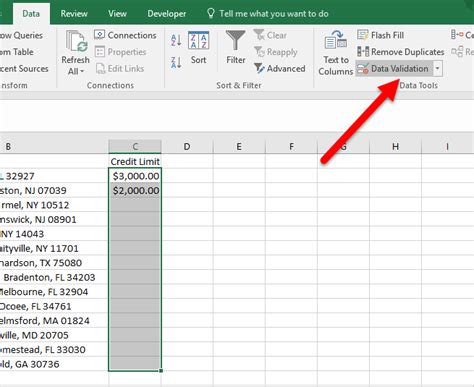Select column D header
Viewport: 474px width, 387px height.
point(187,146)
